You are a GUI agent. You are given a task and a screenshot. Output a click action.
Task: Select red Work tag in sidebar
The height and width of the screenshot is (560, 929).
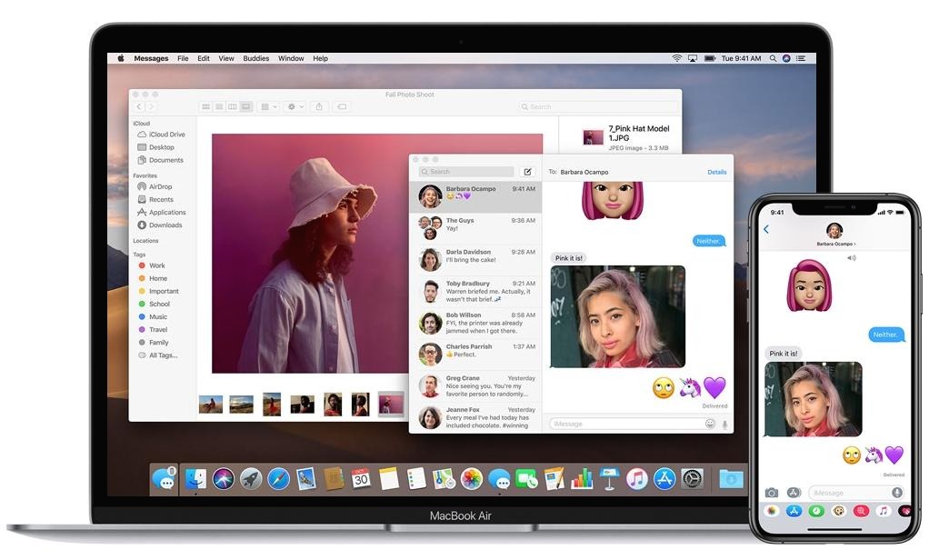[x=152, y=265]
